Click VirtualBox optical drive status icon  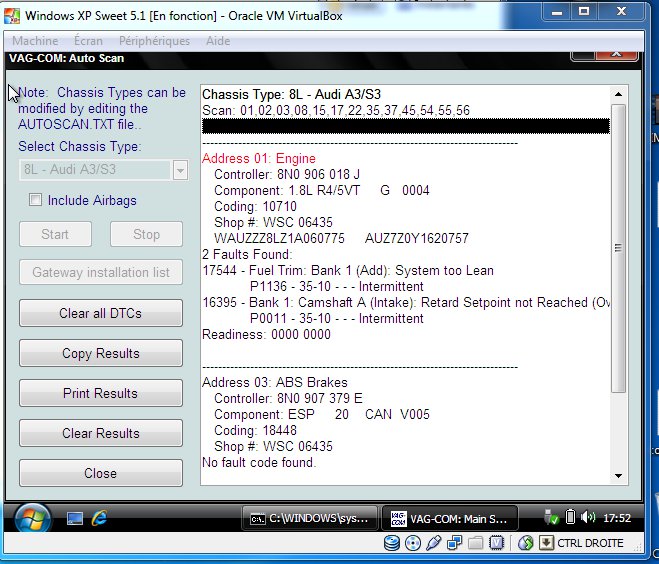pyautogui.click(x=413, y=543)
